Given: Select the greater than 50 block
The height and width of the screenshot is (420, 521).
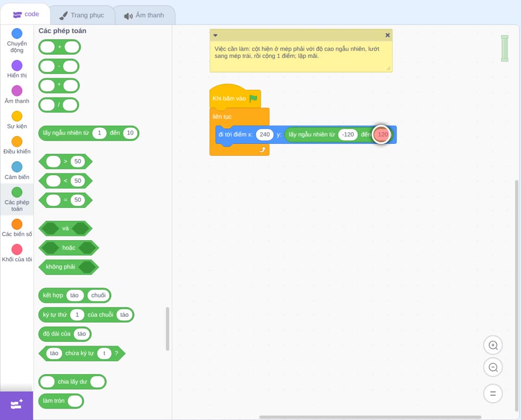Looking at the screenshot, I should coord(66,162).
